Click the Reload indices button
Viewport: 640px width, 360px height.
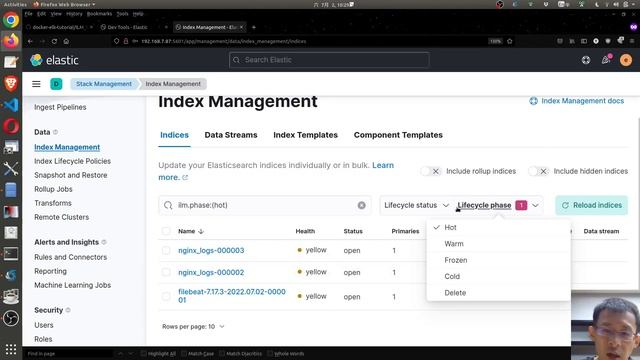[x=591, y=205]
